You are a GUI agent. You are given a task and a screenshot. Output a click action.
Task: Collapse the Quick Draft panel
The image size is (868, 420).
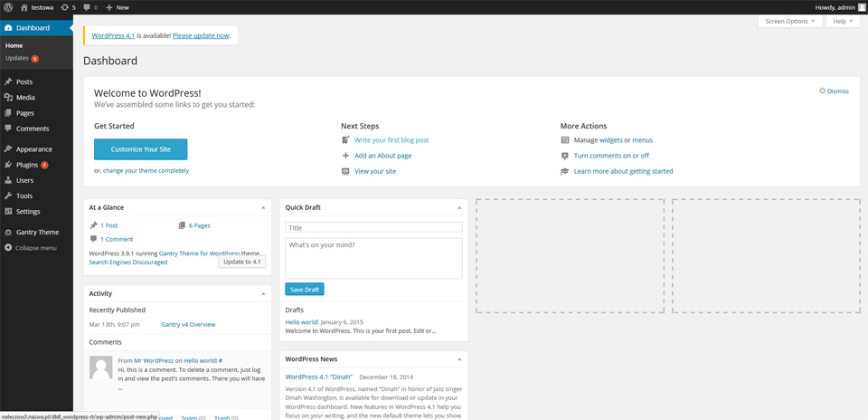[459, 207]
